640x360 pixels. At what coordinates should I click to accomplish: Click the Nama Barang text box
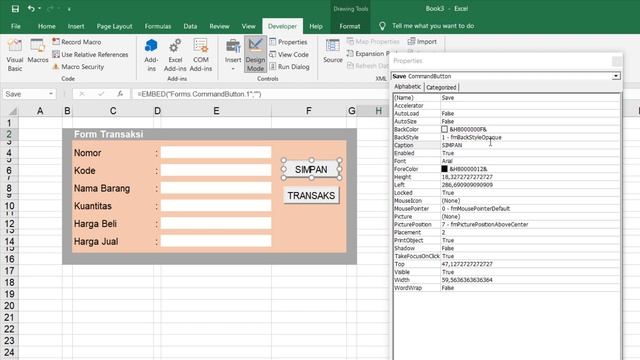[x=216, y=188]
